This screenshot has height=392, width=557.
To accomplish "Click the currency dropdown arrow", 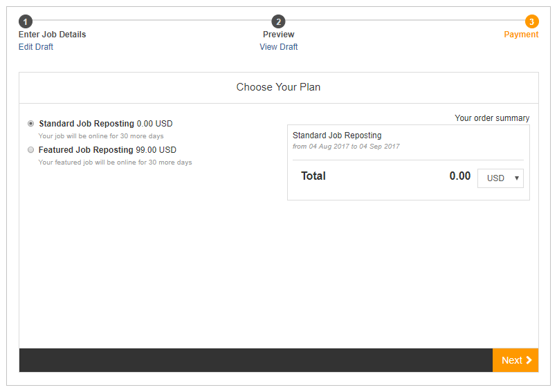I will point(517,178).
